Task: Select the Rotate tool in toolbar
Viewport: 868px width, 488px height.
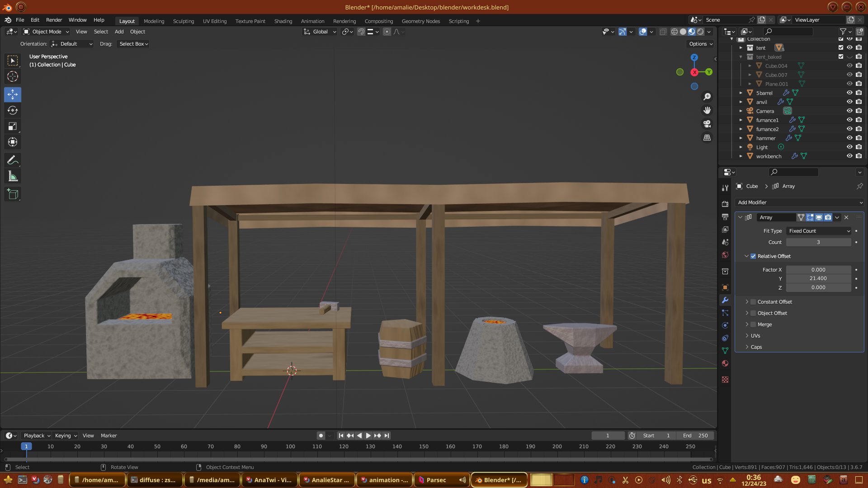Action: [13, 111]
